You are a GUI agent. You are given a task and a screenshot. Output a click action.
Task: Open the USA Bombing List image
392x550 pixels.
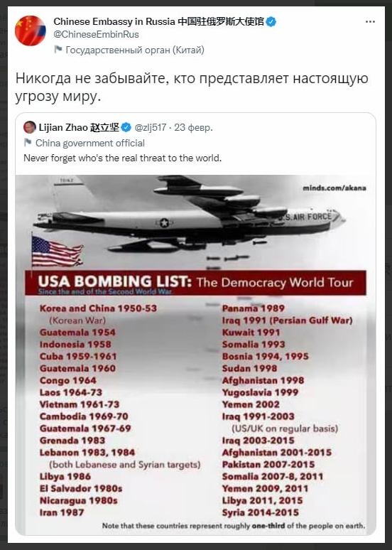coord(196,355)
